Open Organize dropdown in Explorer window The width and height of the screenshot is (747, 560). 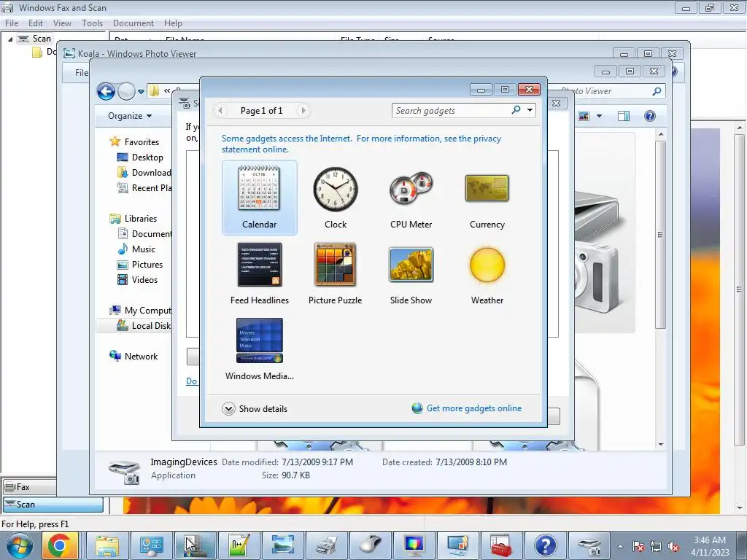(x=130, y=116)
